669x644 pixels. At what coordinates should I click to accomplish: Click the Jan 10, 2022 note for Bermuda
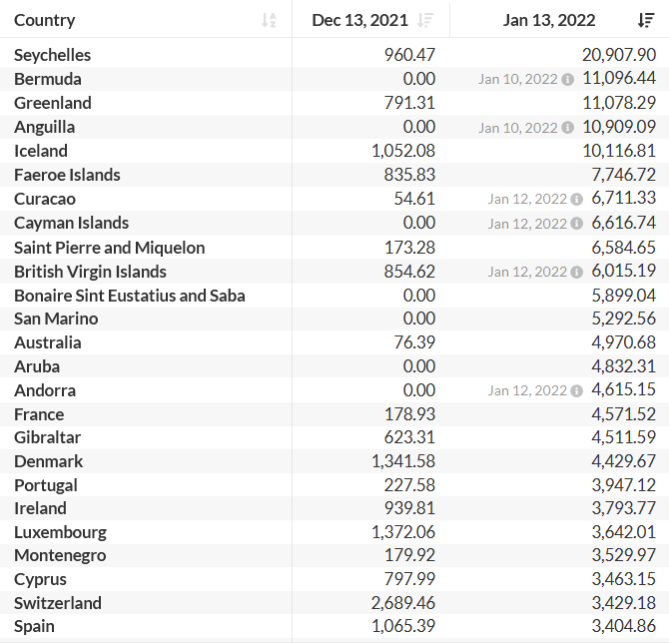517,79
